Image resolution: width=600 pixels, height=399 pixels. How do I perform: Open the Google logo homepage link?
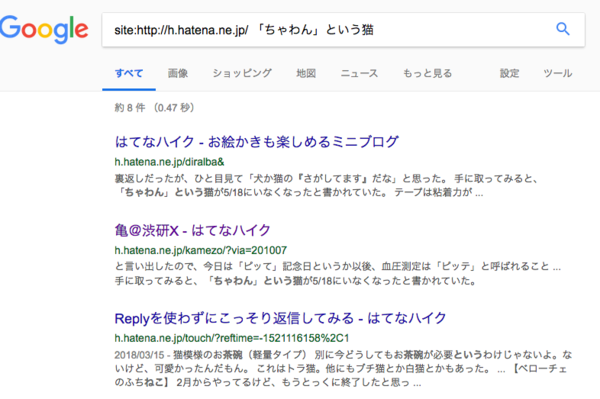44,29
